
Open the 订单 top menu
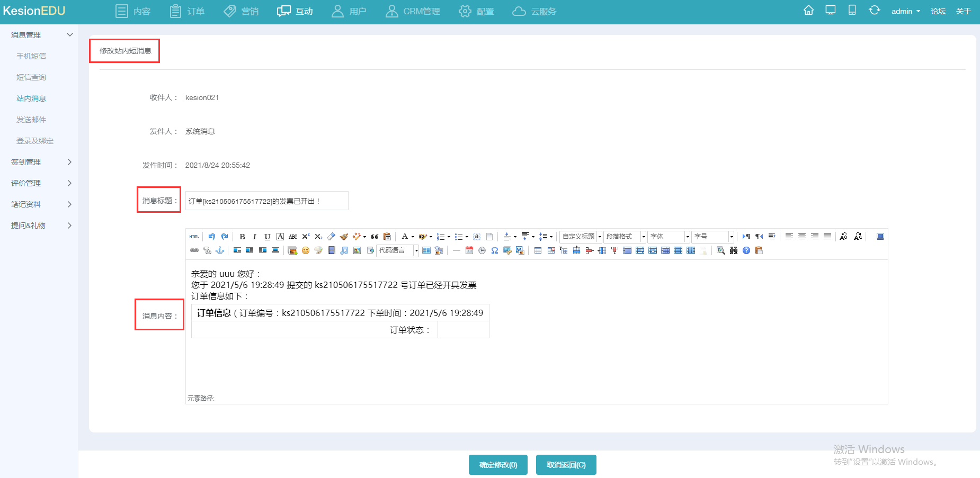[x=187, y=11]
